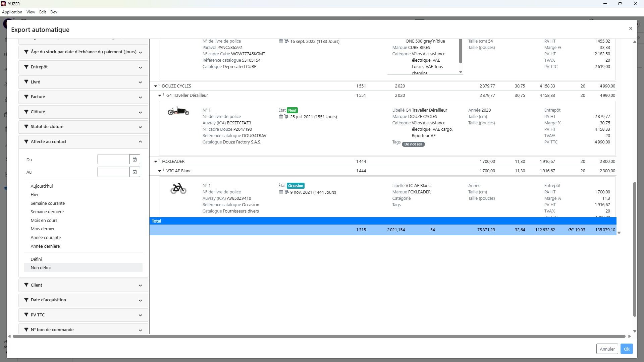Select the Non défini preset option
644x362 pixels.
click(x=41, y=267)
